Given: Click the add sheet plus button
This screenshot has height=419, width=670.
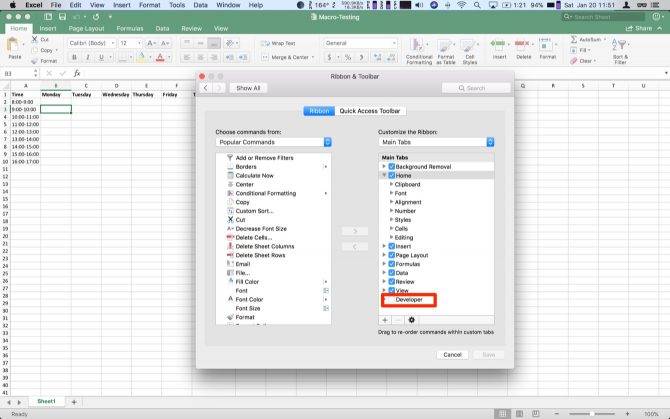Looking at the screenshot, I should click(74, 402).
